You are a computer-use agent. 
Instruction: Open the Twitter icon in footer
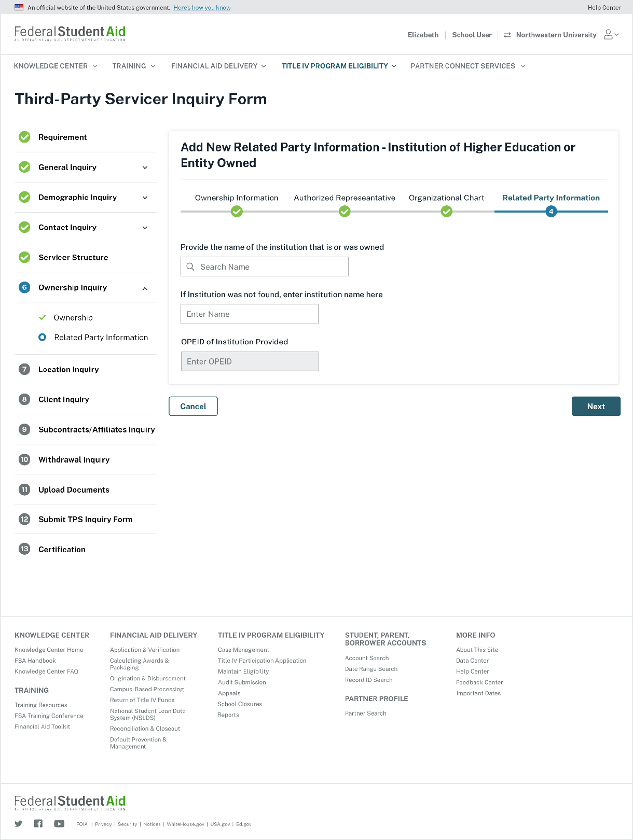pos(19,823)
